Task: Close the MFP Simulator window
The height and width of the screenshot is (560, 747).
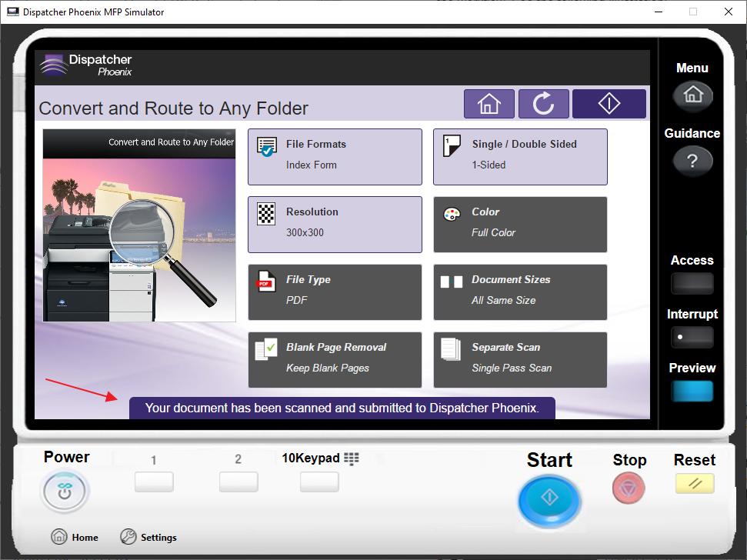Action: pos(729,12)
